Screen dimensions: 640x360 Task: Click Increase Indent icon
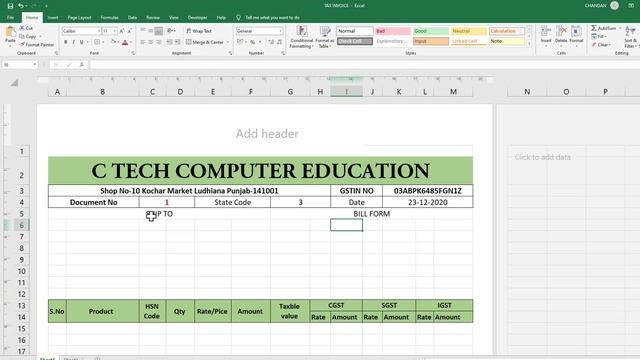(x=178, y=42)
